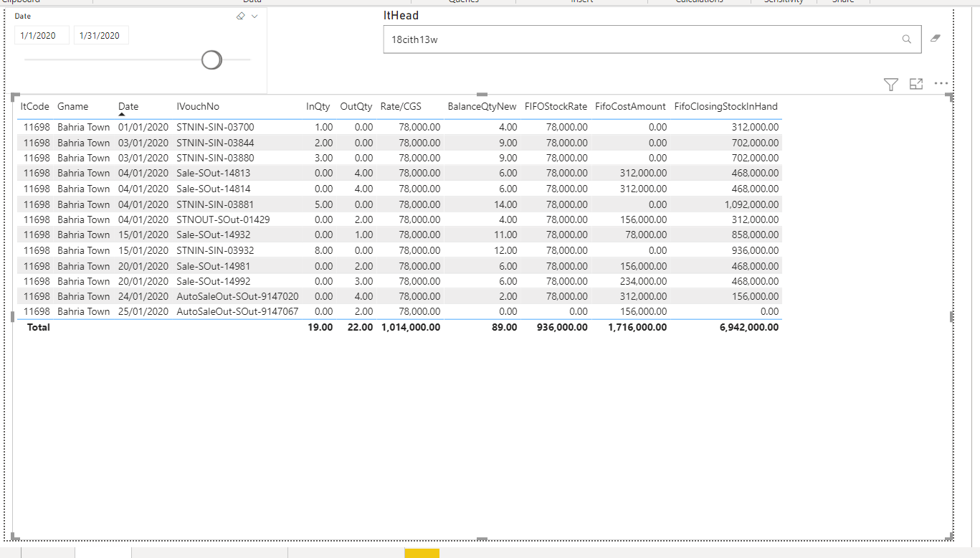
Task: Sort by the InQty column header
Action: click(x=318, y=106)
